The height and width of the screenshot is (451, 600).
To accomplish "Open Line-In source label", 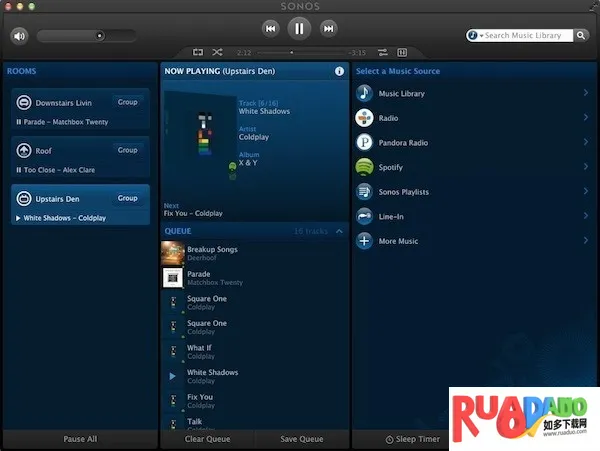I will 391,217.
